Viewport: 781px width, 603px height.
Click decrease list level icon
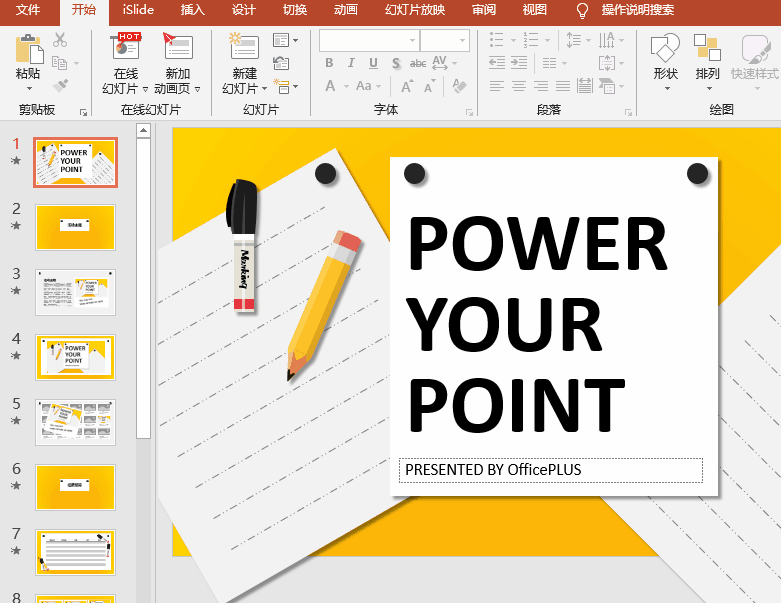[x=497, y=63]
